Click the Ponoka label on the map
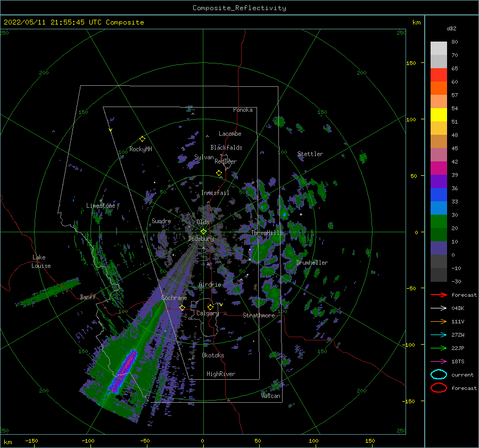Screen dimensions: 479x448 [243, 110]
